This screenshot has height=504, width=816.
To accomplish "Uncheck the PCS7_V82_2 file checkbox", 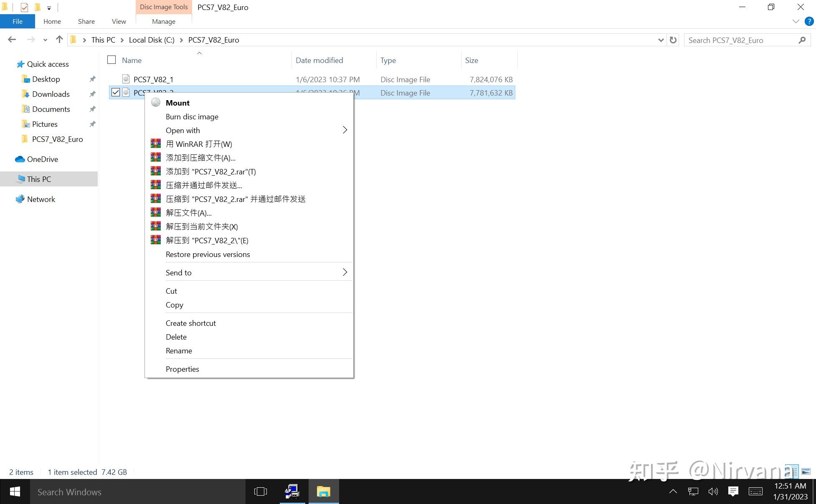I will click(115, 92).
